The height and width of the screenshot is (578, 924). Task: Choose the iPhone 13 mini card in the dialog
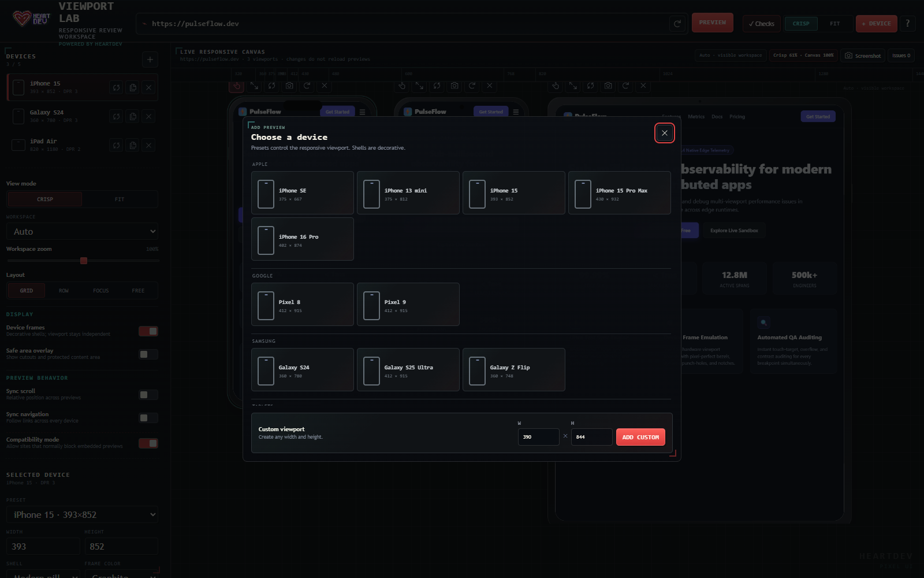408,193
